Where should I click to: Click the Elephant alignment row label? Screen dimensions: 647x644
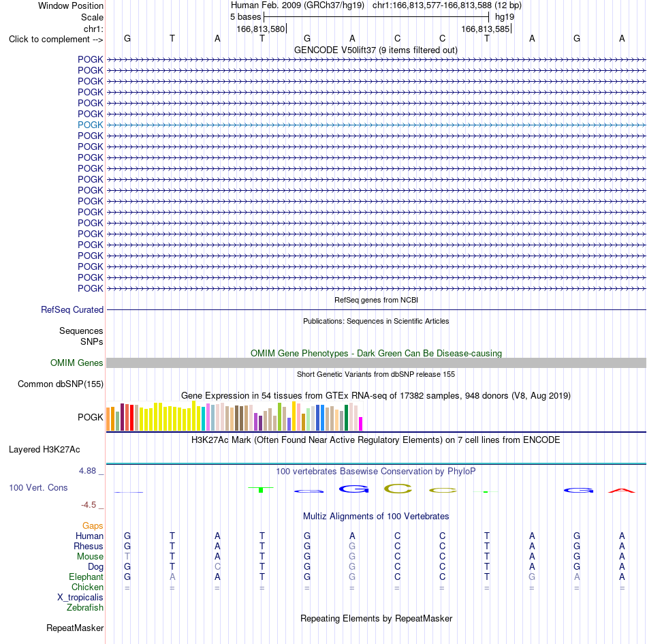(x=86, y=577)
